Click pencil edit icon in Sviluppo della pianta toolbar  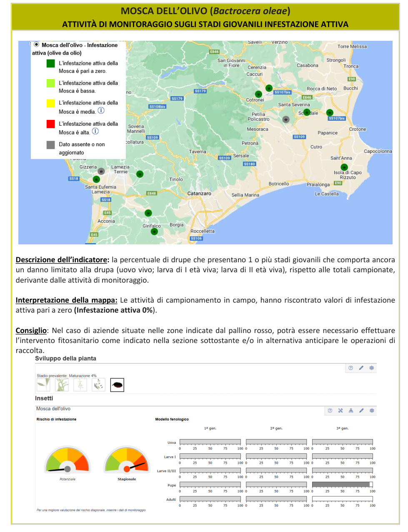(x=361, y=368)
